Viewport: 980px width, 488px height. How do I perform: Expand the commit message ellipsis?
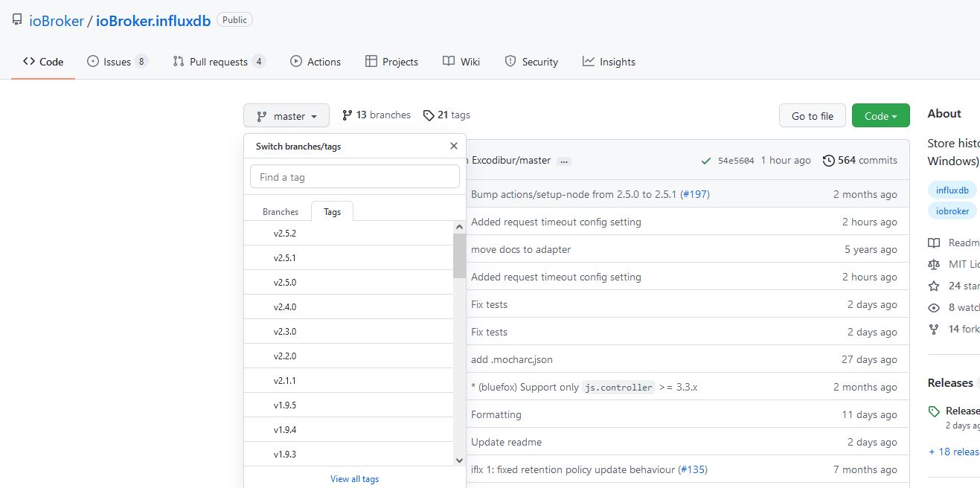tap(564, 161)
